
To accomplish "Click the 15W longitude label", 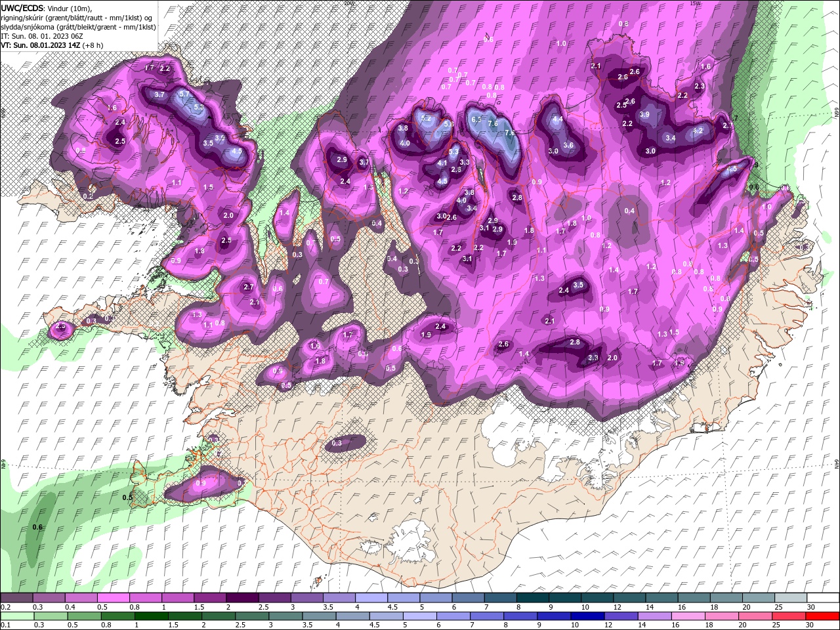I will [694, 3].
